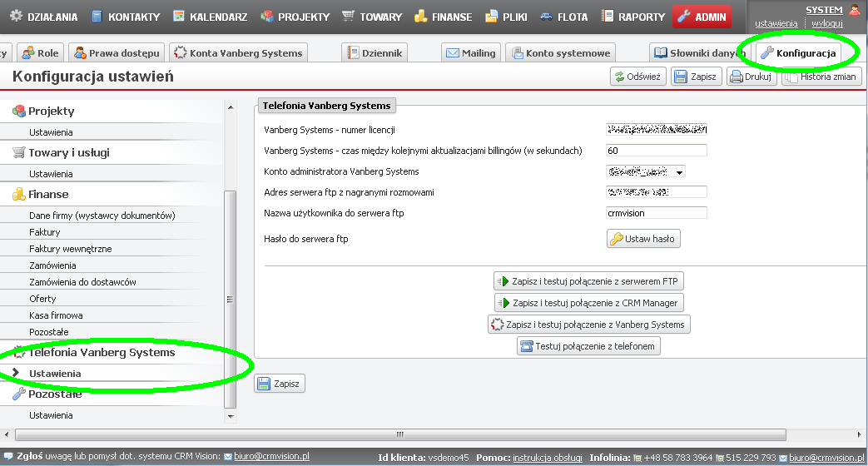Open the Kontakty module
Viewport: 868px width, 466px height.
pyautogui.click(x=98, y=16)
